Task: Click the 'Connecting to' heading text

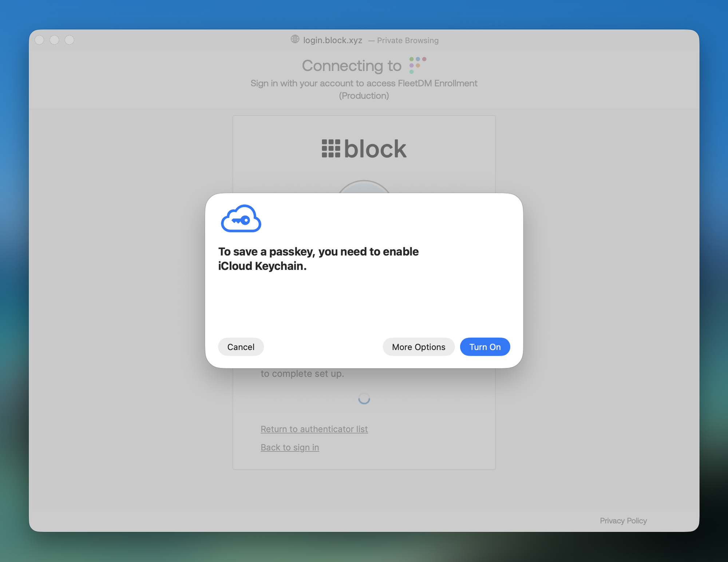Action: point(352,65)
